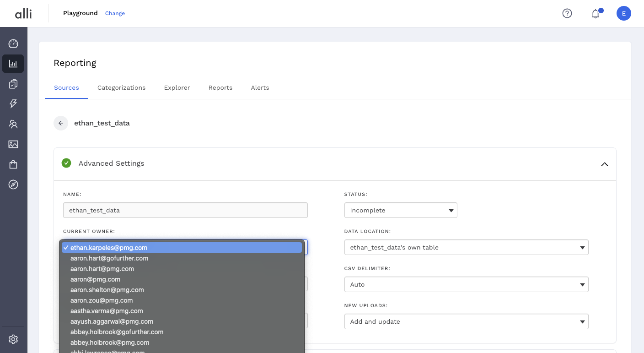Select the lightning bolt sidebar icon
The image size is (644, 353).
click(x=13, y=104)
